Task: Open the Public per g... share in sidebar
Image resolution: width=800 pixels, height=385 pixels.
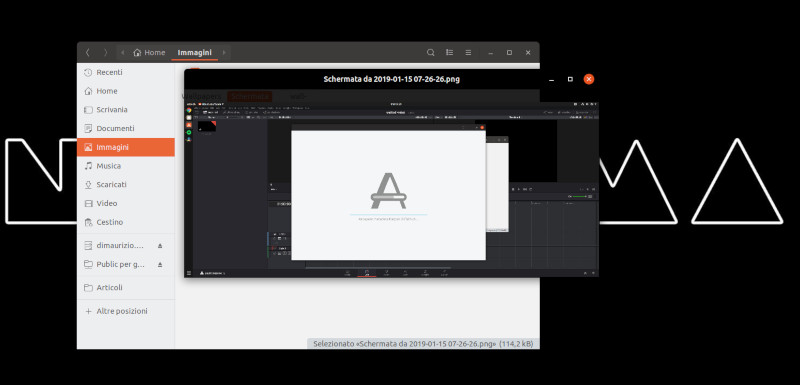Action: coord(120,264)
